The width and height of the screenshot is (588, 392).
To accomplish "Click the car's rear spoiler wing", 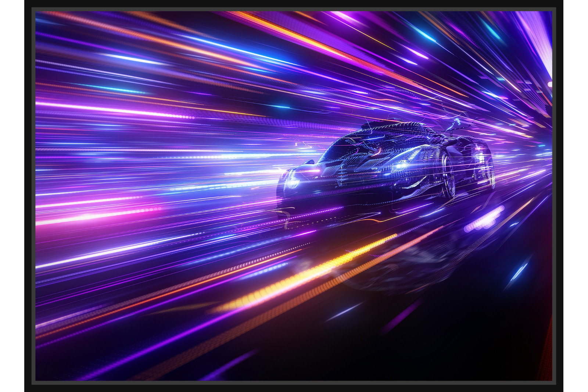I will (454, 125).
